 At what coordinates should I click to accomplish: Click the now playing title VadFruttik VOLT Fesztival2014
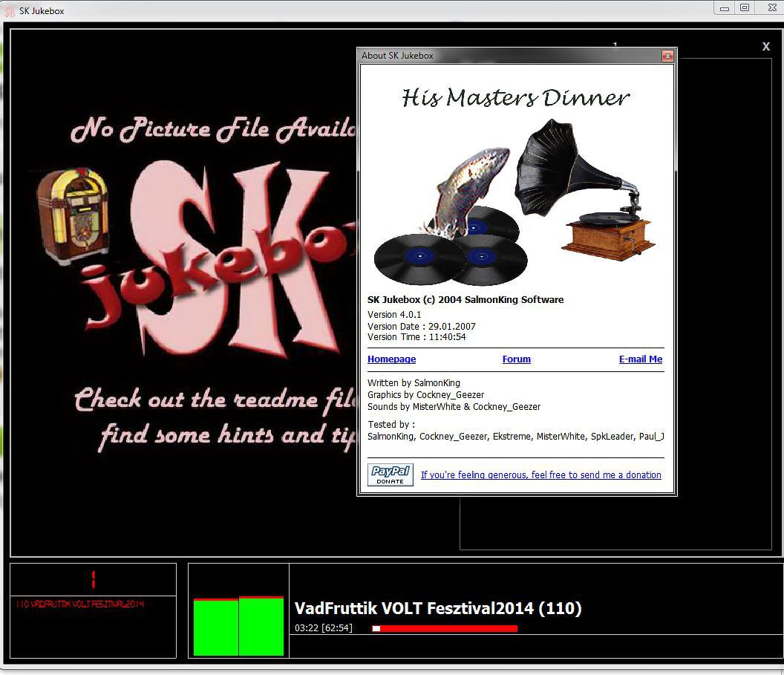coord(438,608)
